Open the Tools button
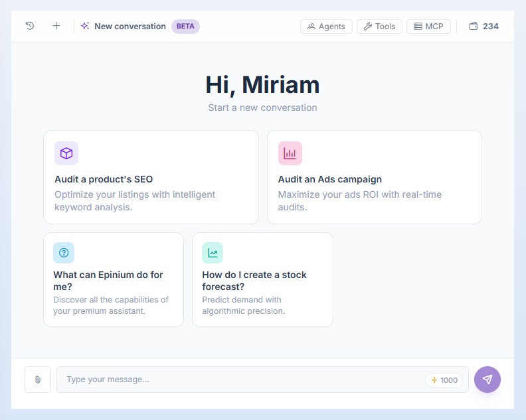Viewport: 526px width, 420px height. (379, 27)
